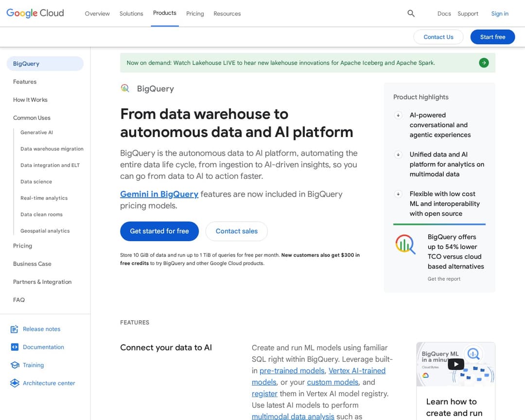Click the Lakehouse LIVE banner text
The width and height of the screenshot is (525, 420).
(x=280, y=63)
